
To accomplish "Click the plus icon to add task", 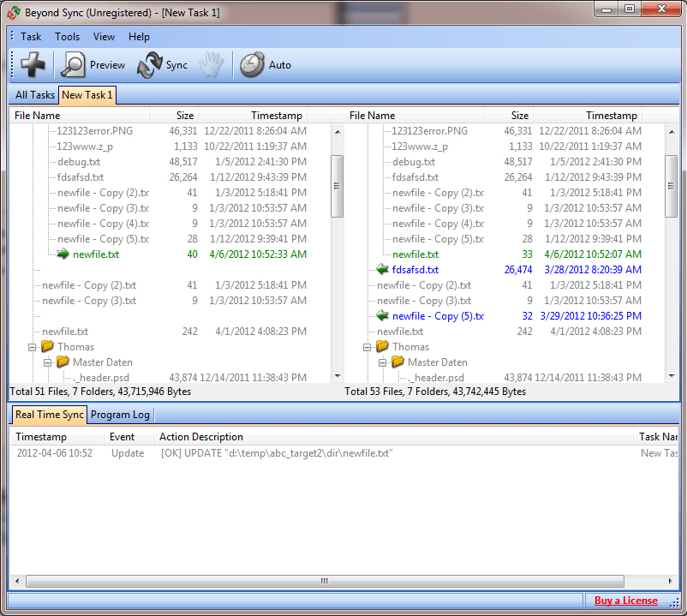I will tap(33, 64).
